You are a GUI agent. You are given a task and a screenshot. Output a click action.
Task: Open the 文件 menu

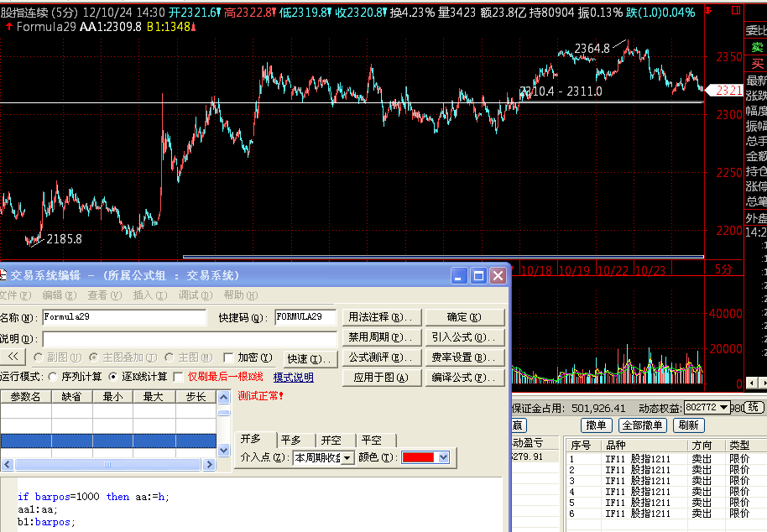[14, 295]
